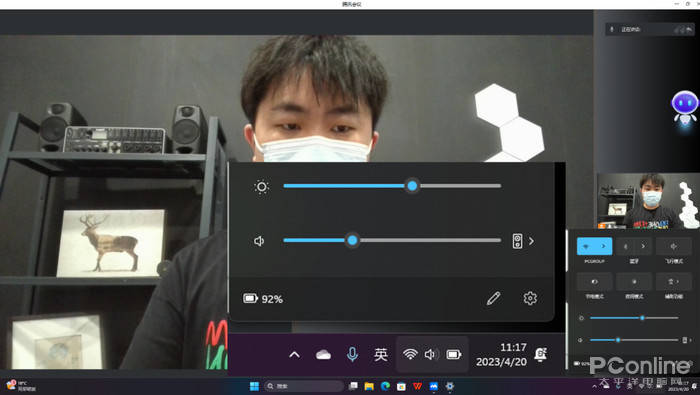Toggle the night light (夜间模式) tile
The width and height of the screenshot is (700, 395).
pos(634,282)
